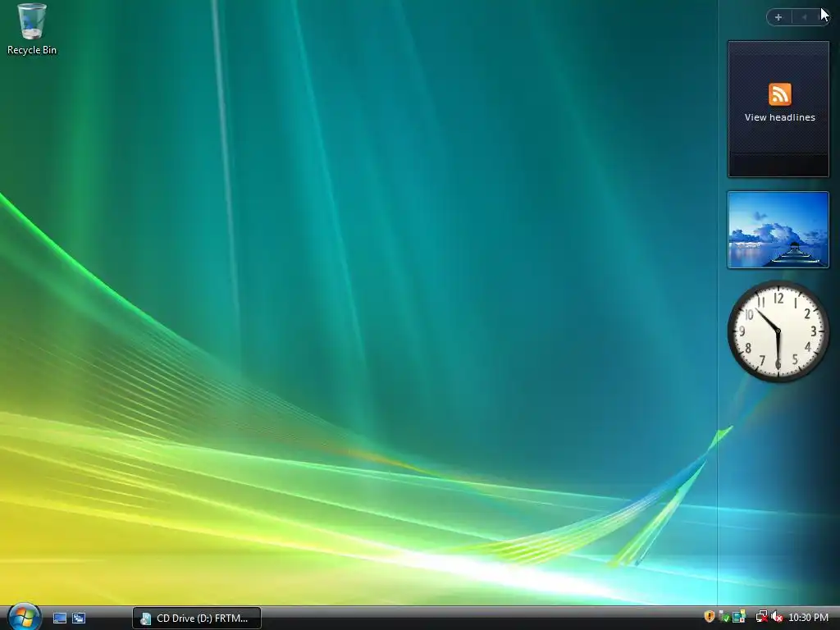Click the previous gadgets page arrow
This screenshot has height=630, width=840.
pyautogui.click(x=804, y=17)
